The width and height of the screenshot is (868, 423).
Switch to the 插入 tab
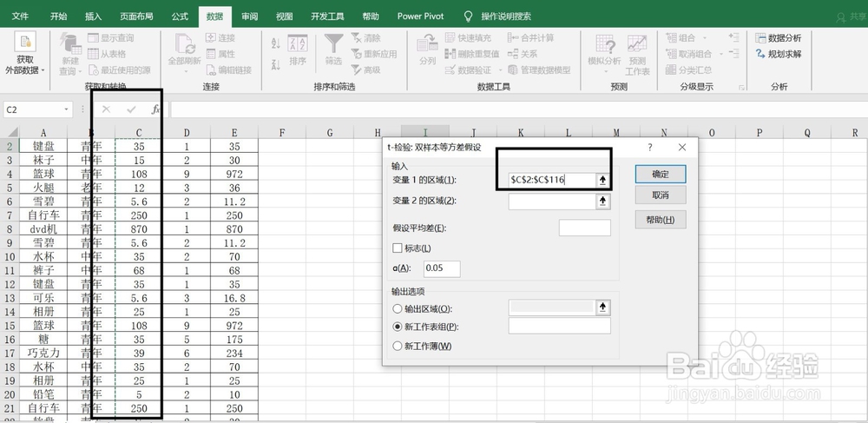pyautogui.click(x=94, y=16)
